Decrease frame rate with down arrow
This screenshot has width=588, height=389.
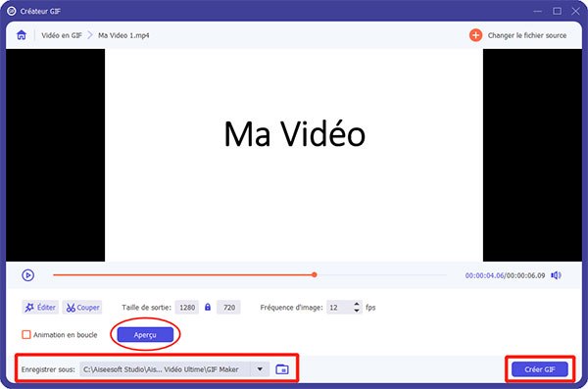point(357,311)
